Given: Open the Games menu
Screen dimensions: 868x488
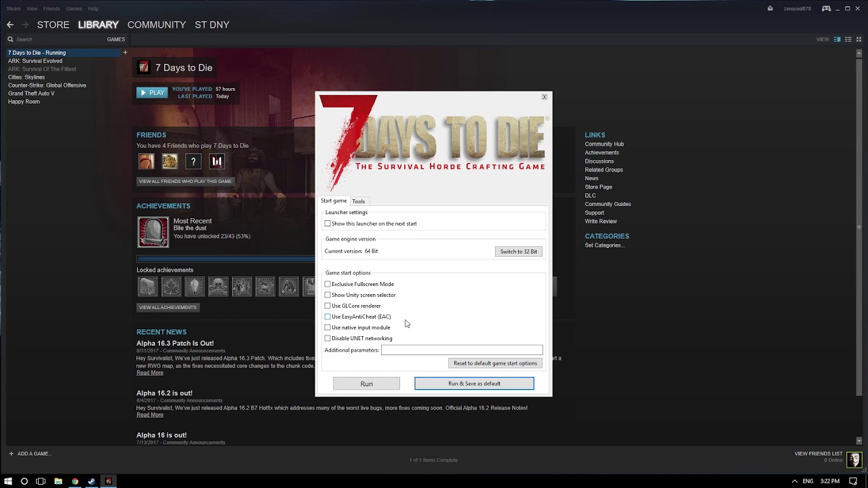Looking at the screenshot, I should tap(74, 9).
